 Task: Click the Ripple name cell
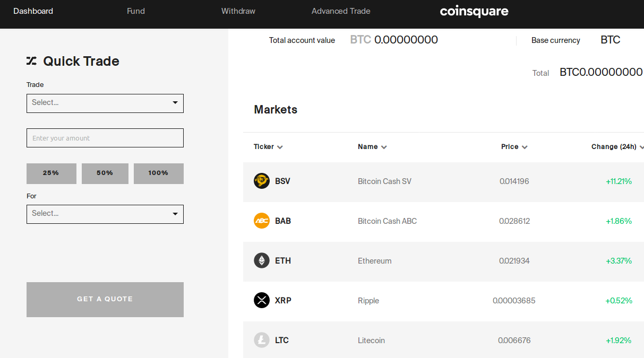(x=368, y=301)
